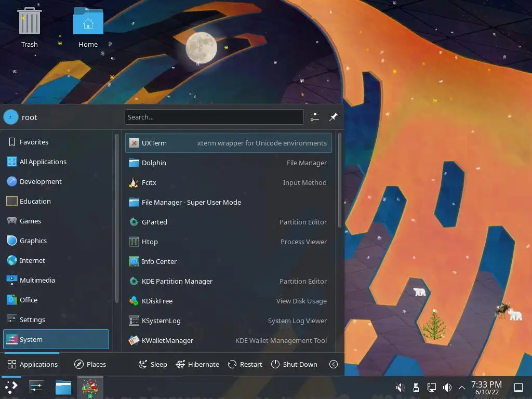Open System Settings from the taskbar
The height and width of the screenshot is (399, 532).
click(x=36, y=387)
